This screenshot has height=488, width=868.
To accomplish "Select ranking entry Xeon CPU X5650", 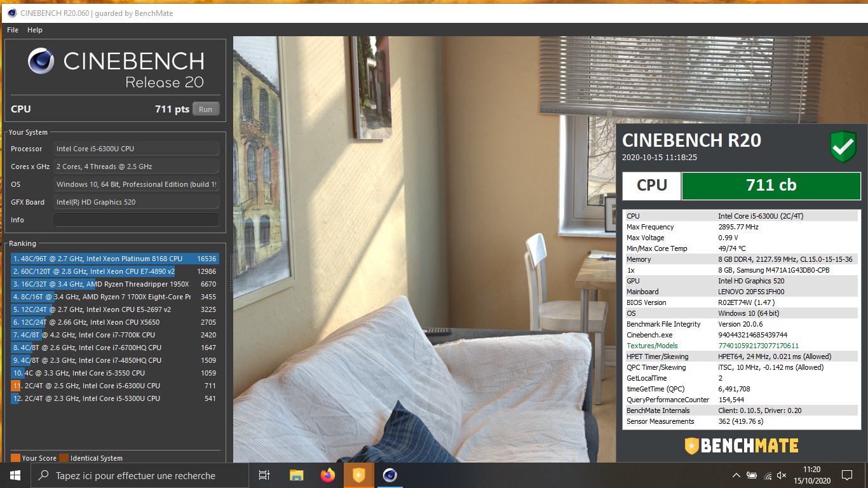I will point(114,322).
